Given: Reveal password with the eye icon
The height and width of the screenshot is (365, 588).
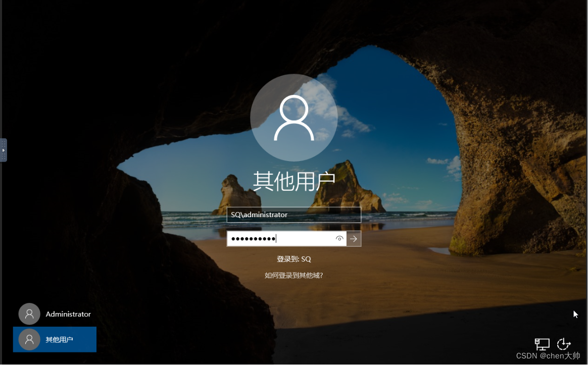Looking at the screenshot, I should point(339,239).
